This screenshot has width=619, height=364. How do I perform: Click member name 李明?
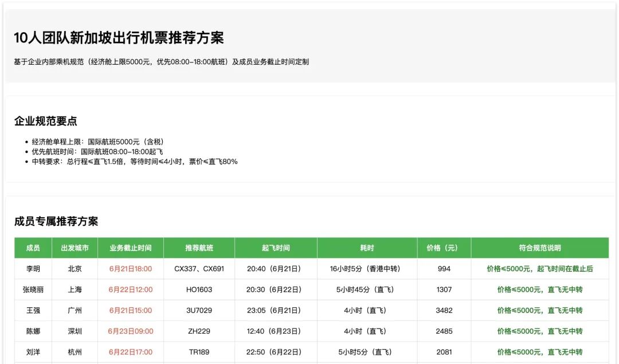point(33,269)
